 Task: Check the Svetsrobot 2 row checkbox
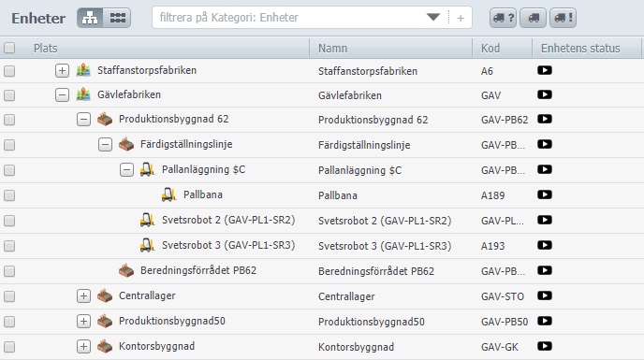click(9, 221)
